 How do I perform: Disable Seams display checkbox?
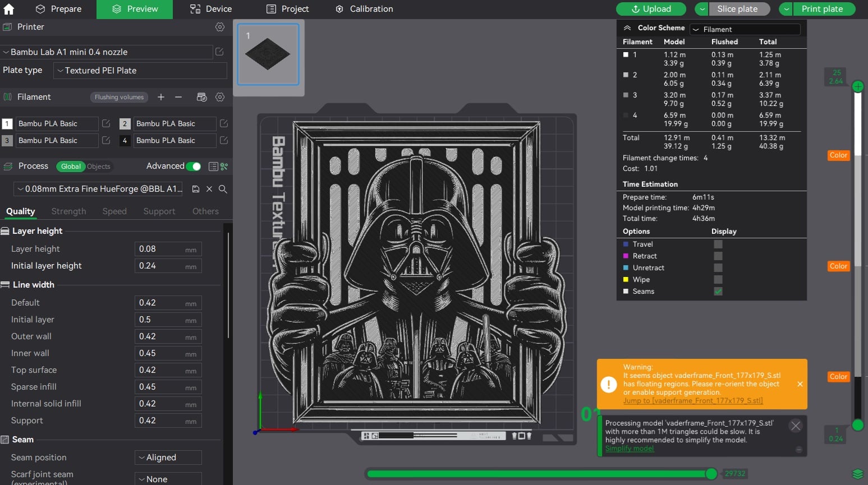pos(718,291)
